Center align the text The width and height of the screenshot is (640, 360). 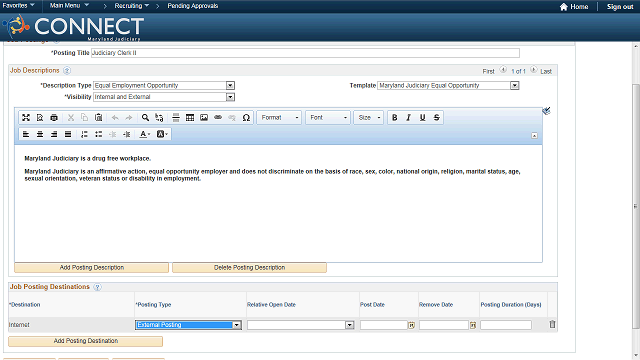[40, 134]
